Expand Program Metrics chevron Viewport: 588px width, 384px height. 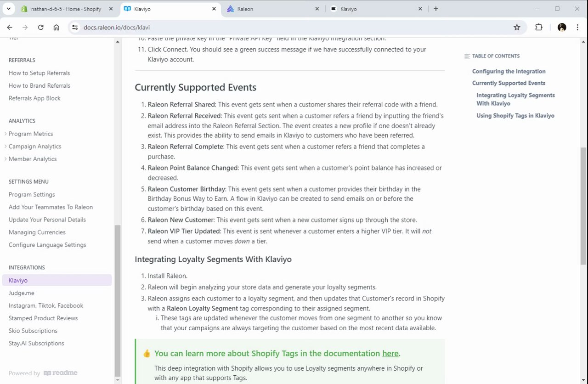coord(6,134)
